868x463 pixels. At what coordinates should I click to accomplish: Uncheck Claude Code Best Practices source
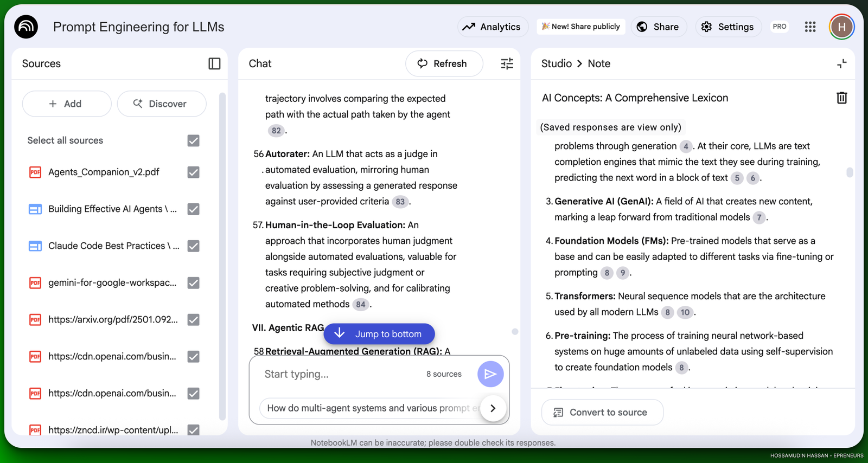point(193,246)
